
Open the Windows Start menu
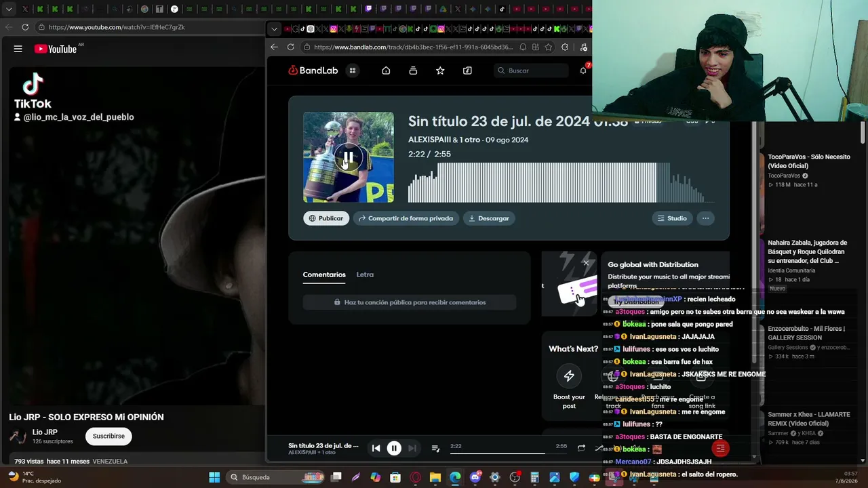pos(214,477)
